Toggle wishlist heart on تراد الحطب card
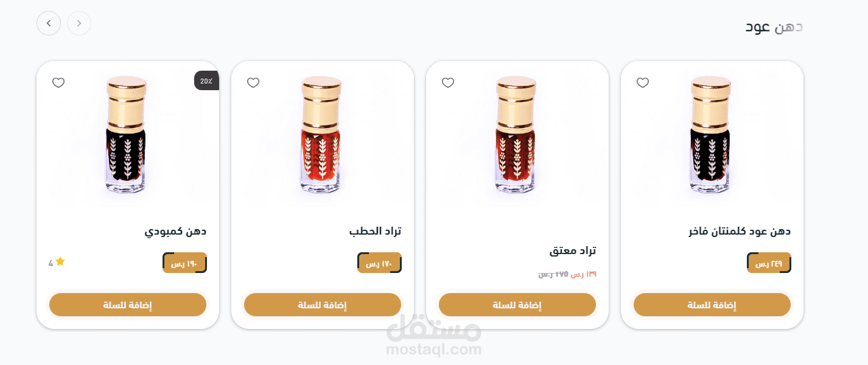Screen dimensions: 868x365 click(x=253, y=83)
